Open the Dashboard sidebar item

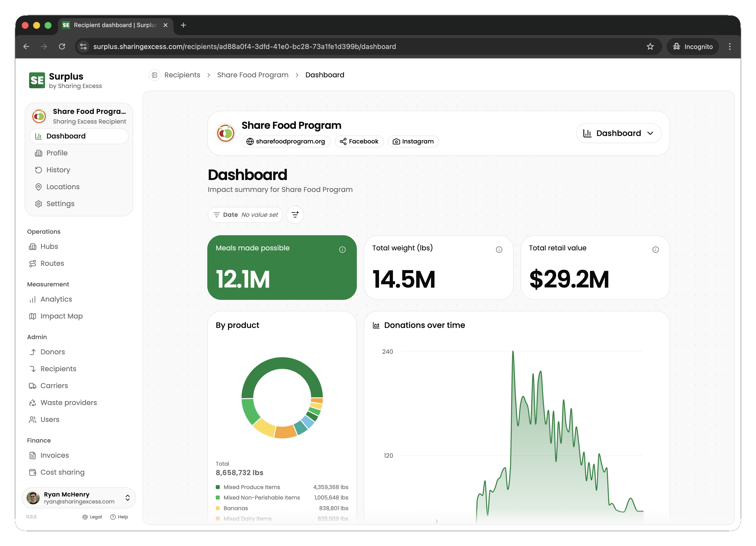(79, 136)
